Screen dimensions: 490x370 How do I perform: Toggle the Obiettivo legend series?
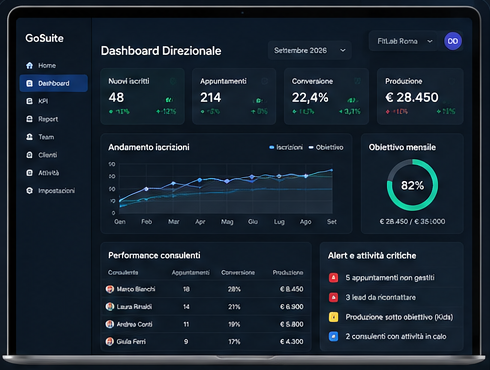point(326,147)
